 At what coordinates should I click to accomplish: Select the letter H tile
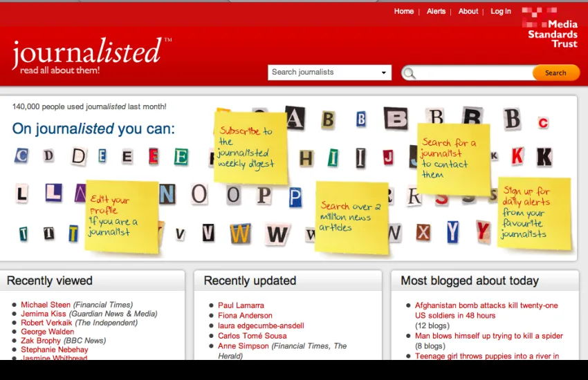coord(306,158)
